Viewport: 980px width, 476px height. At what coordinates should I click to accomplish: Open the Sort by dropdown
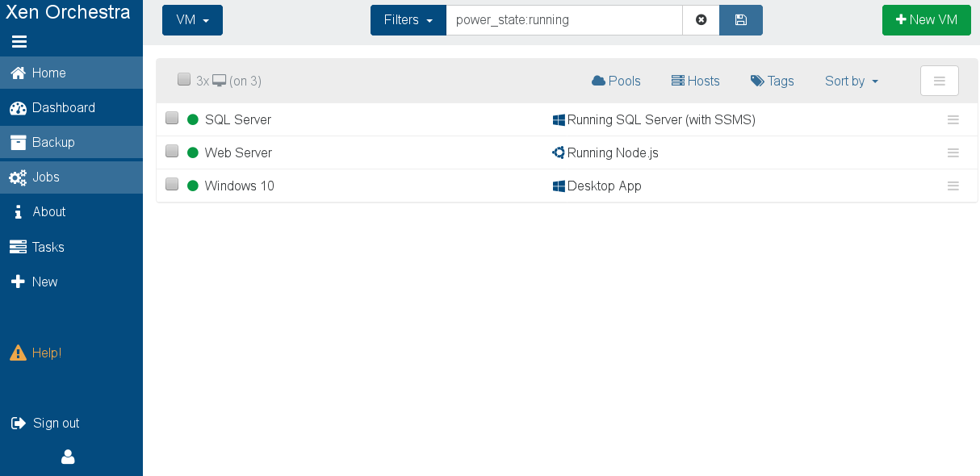pyautogui.click(x=852, y=81)
